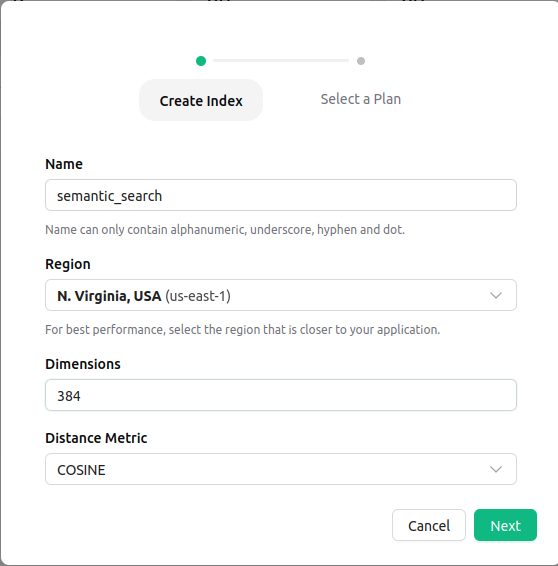Click the Region field label
This screenshot has width=558, height=566.
click(x=68, y=264)
